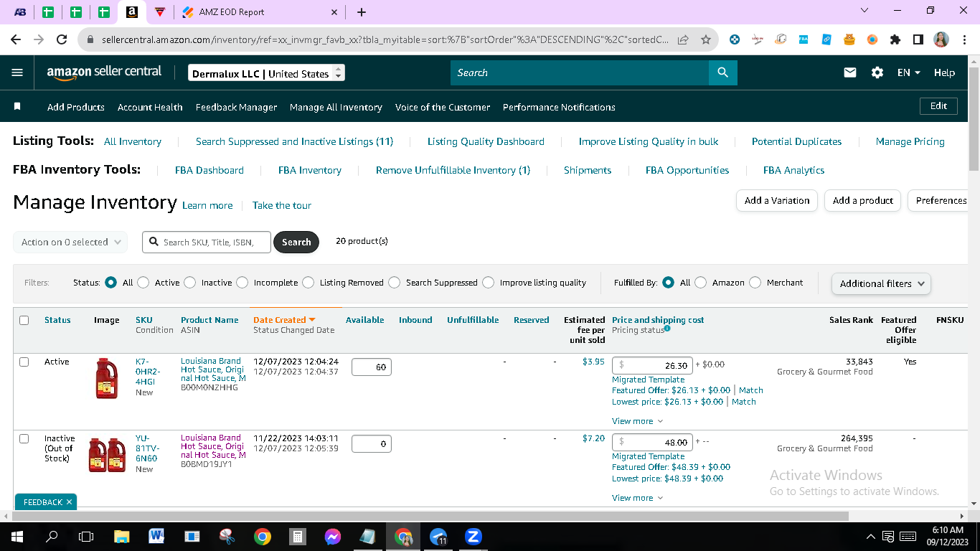Open the EN language dropdown
Viewport: 980px width, 551px height.
click(x=909, y=72)
